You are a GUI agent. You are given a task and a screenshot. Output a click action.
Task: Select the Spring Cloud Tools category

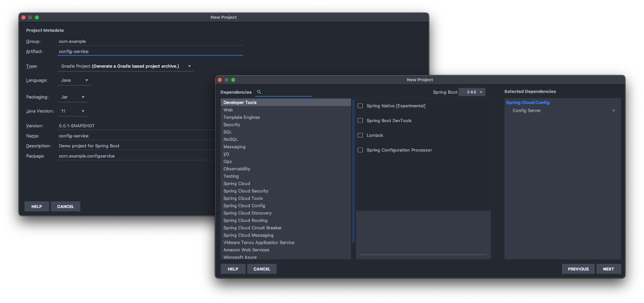coord(286,198)
